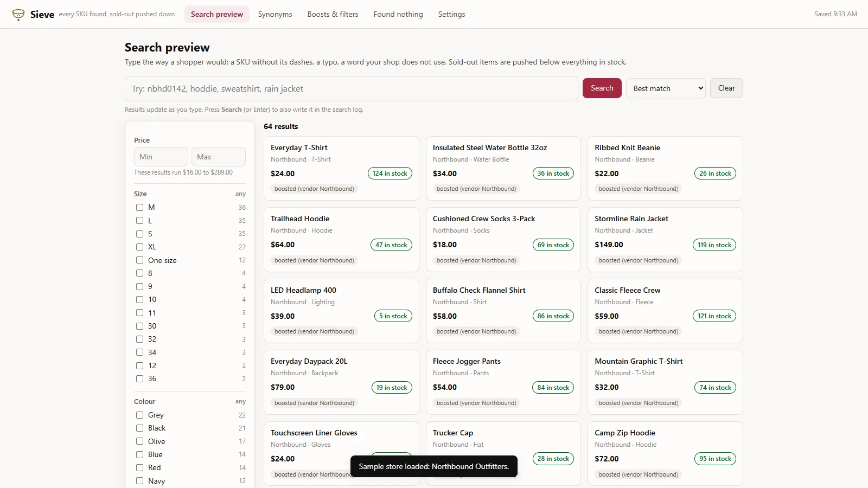Click the '64 results' count

point(281,126)
